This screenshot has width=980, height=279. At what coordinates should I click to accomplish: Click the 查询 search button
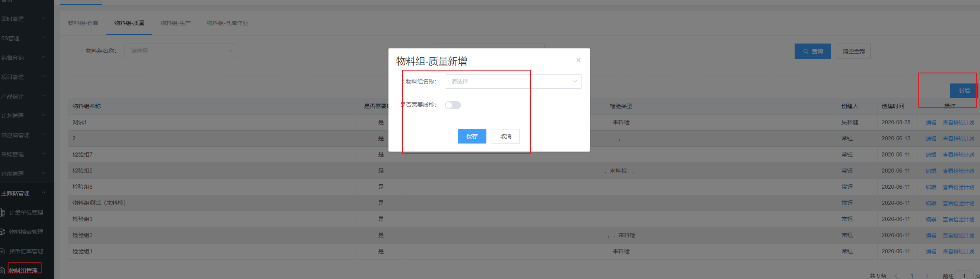pyautogui.click(x=812, y=51)
